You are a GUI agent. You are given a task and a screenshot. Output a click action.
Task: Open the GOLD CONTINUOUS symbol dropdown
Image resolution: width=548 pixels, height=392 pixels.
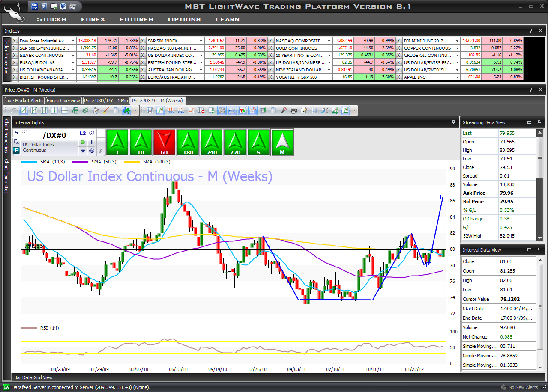point(329,48)
